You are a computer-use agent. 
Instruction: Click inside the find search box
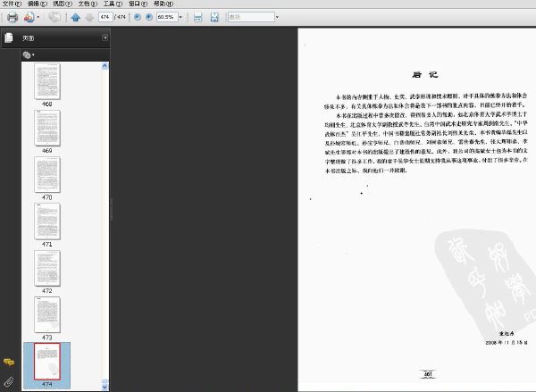pyautogui.click(x=251, y=17)
